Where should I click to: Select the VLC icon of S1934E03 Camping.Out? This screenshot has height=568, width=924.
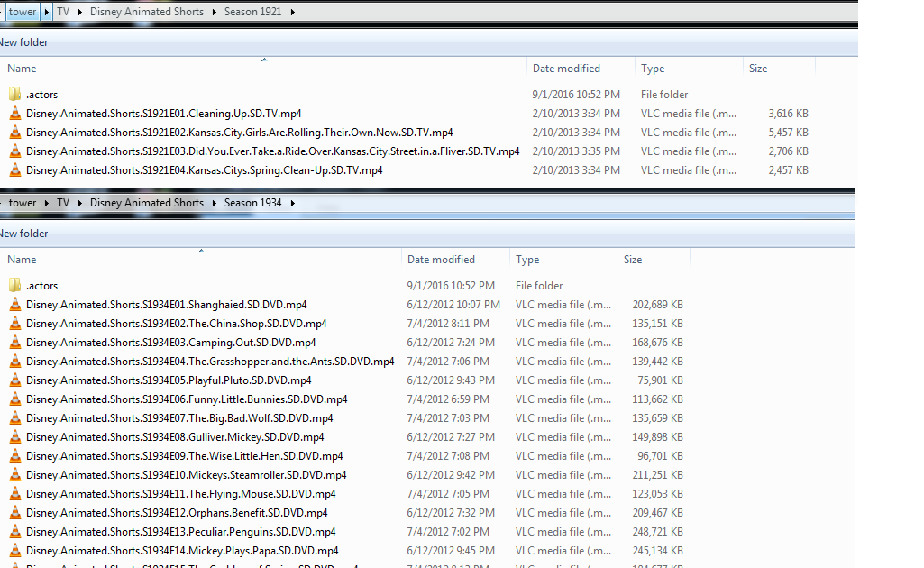(15, 342)
